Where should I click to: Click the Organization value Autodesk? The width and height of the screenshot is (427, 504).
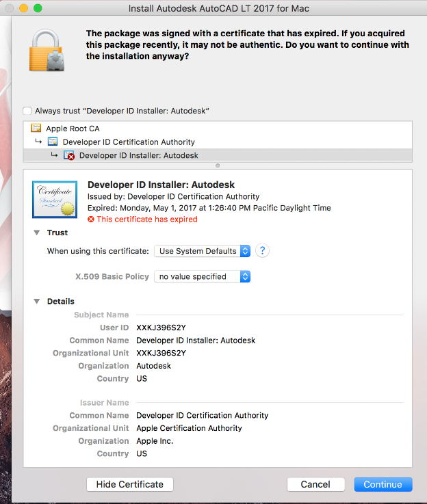tap(154, 366)
